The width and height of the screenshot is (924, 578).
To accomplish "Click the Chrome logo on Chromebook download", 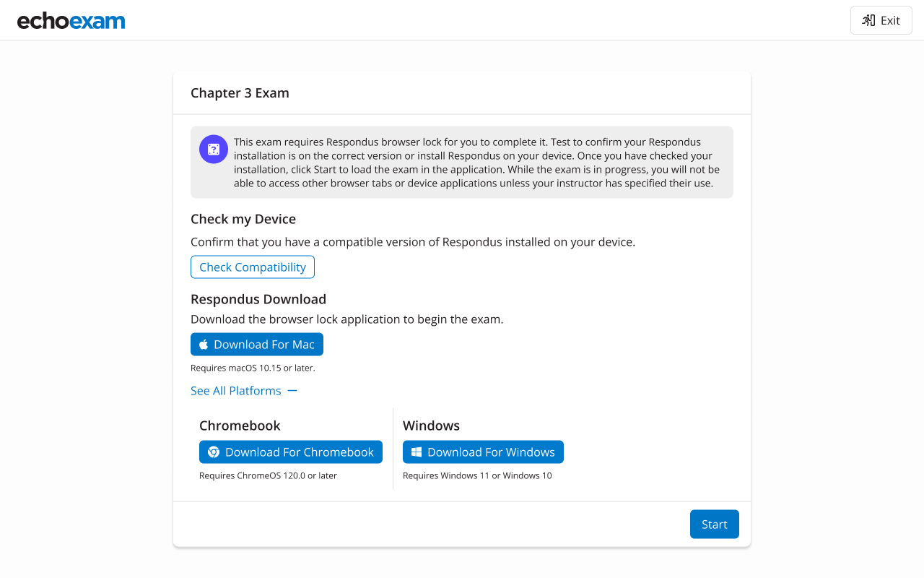I will pyautogui.click(x=214, y=452).
